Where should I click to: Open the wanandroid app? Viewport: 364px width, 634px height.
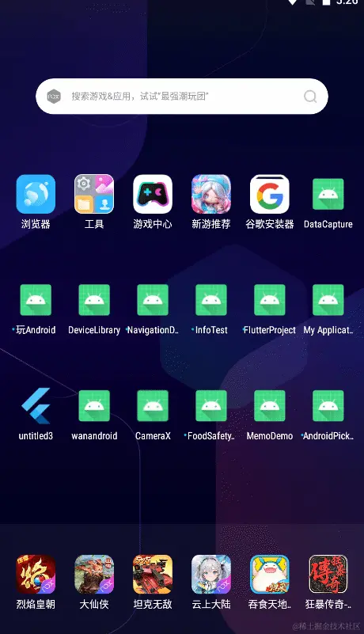(94, 406)
